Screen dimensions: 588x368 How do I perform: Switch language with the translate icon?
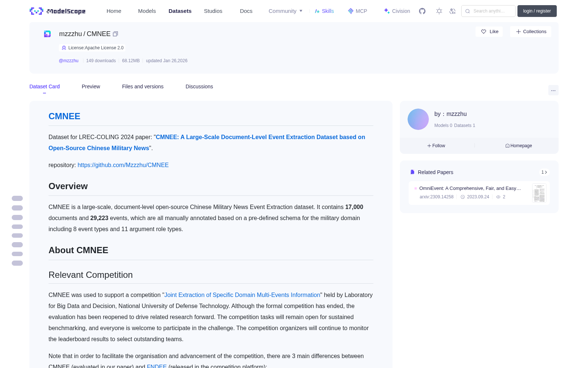pyautogui.click(x=453, y=11)
